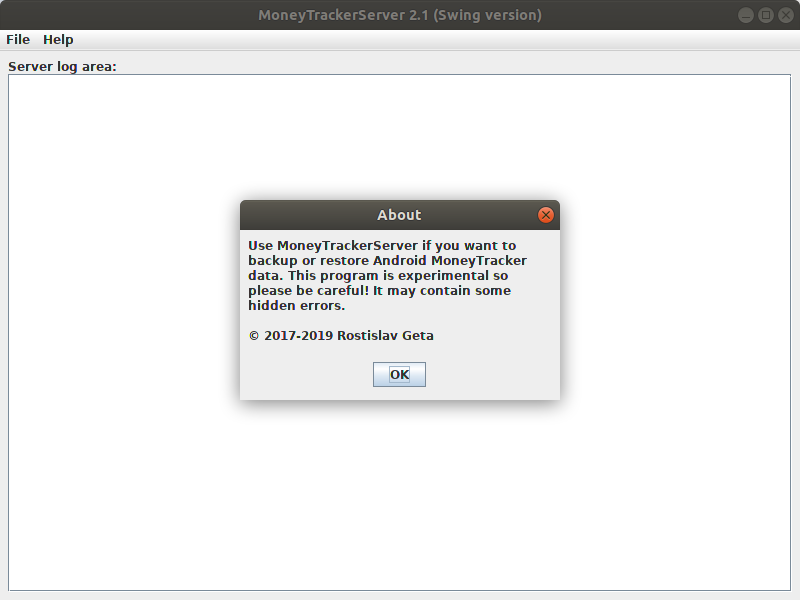Maximize the MoneyTrackerServer window

point(765,15)
